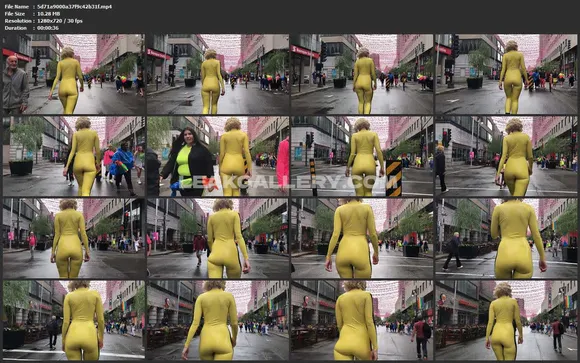Viewport: 580px width, 363px height.
Task: Open the last thumbnail of the top row
Action: tap(506, 74)
